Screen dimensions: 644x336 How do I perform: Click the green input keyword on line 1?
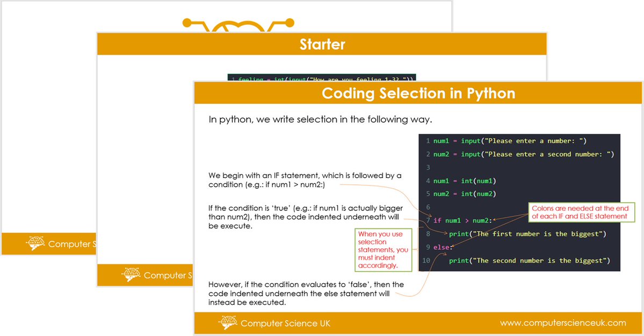pyautogui.click(x=471, y=140)
